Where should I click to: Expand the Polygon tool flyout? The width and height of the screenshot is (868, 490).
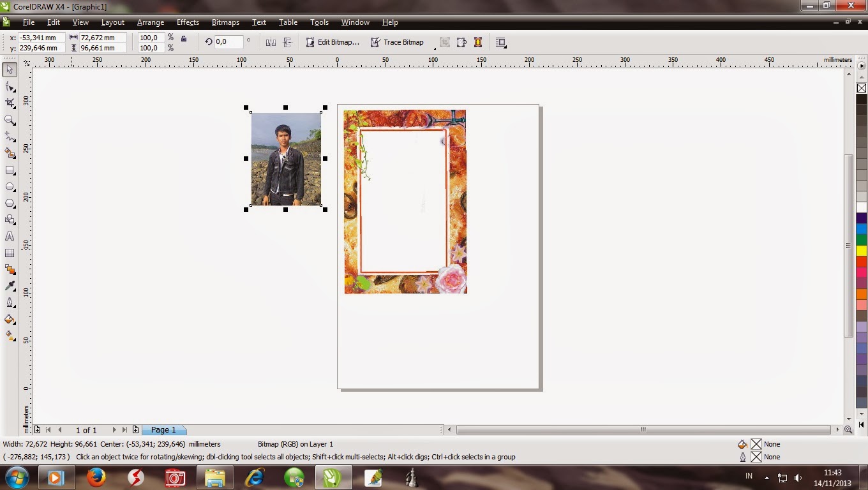tap(16, 207)
